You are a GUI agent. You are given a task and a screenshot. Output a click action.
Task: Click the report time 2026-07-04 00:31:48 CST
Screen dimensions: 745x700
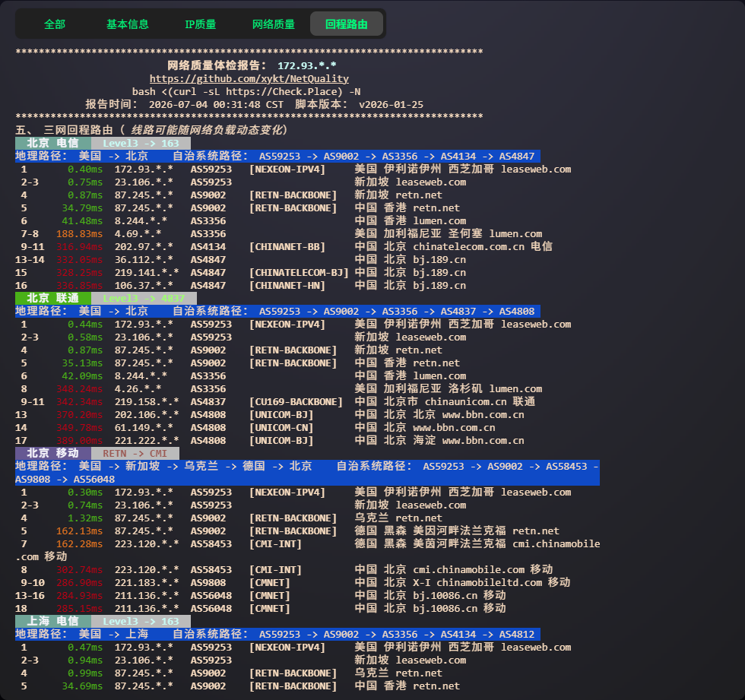(216, 104)
